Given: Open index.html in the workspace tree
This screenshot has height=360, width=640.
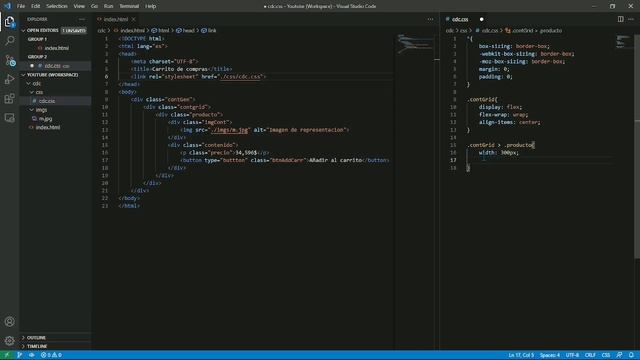Looking at the screenshot, I should [48, 127].
